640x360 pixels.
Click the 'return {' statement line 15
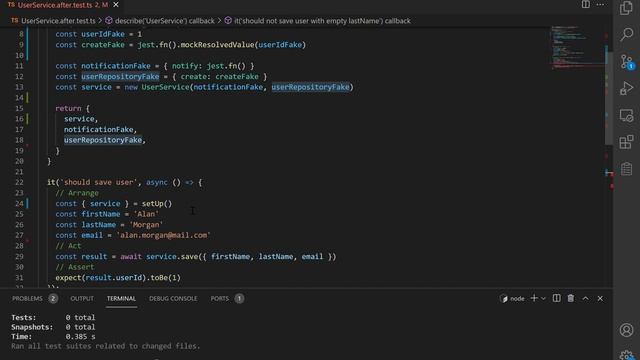(x=72, y=108)
